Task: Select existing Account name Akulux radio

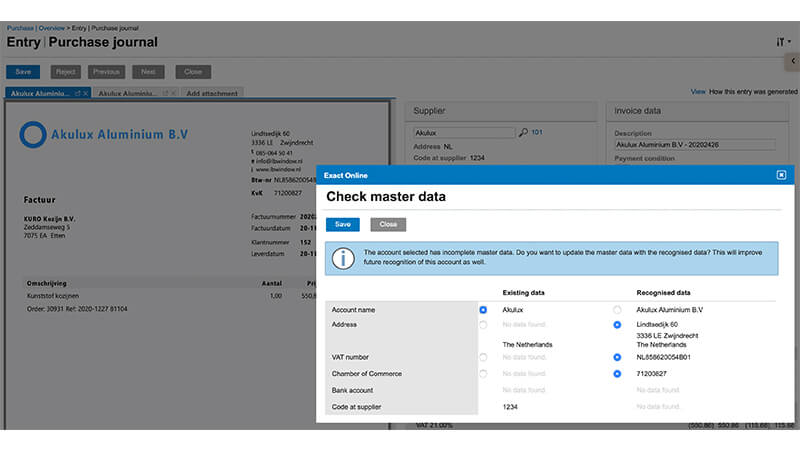Action: pos(483,310)
